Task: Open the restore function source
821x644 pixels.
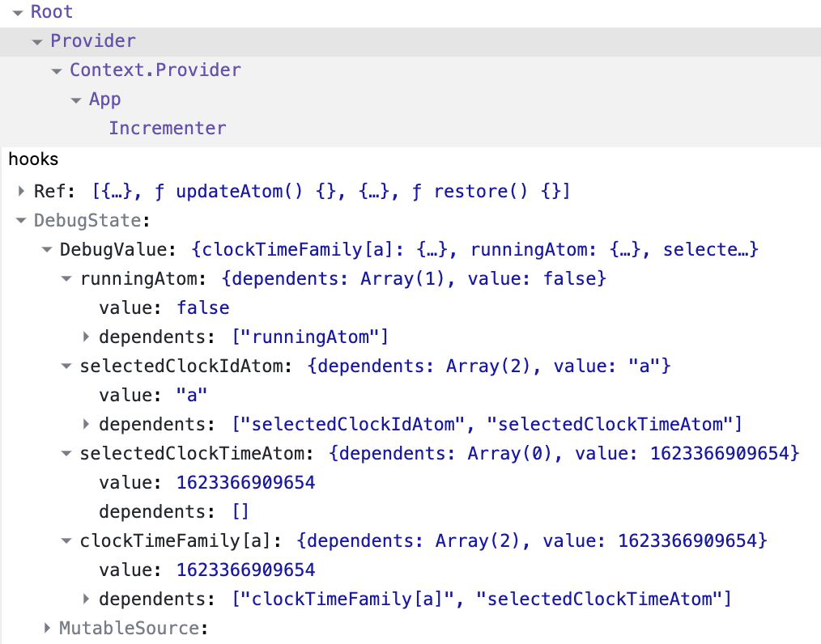Action: click(x=481, y=191)
